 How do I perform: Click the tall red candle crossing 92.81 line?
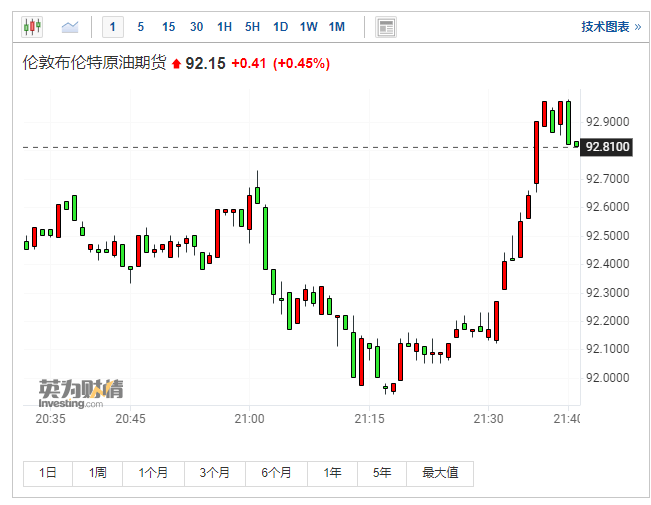(536, 153)
